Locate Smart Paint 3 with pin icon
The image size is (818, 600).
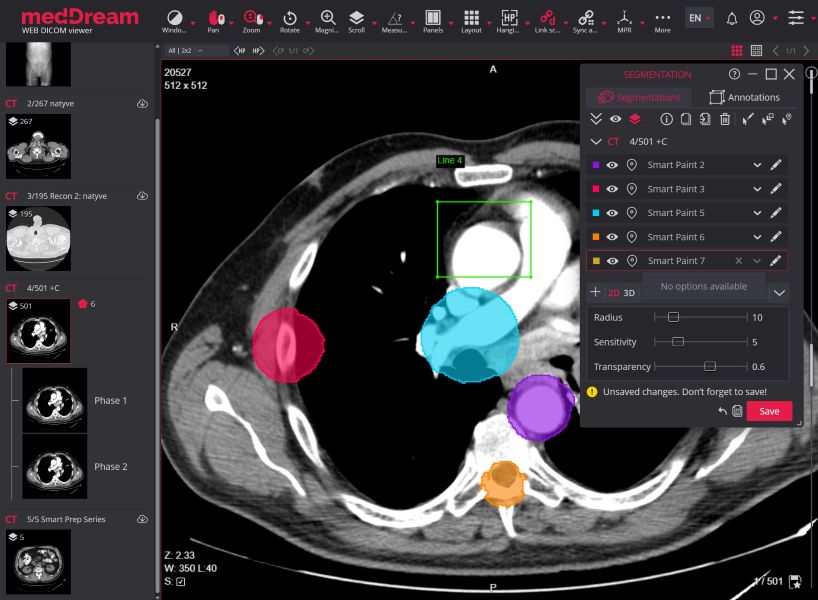click(x=631, y=189)
